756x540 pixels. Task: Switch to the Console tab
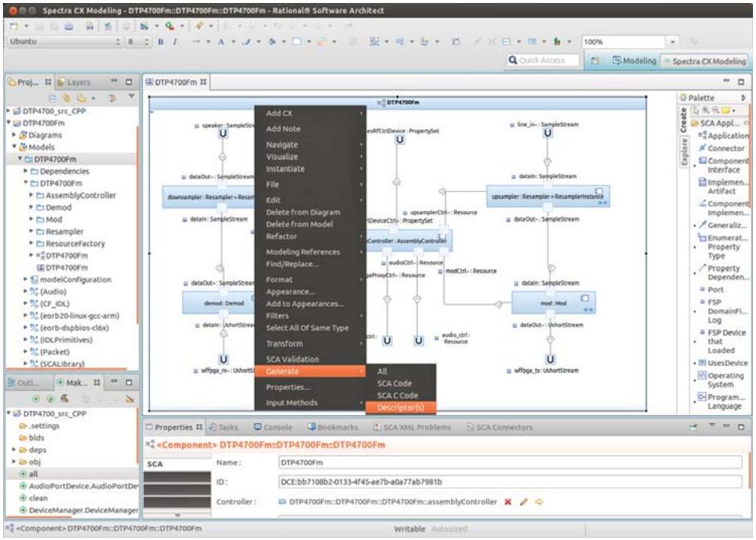coord(273,427)
